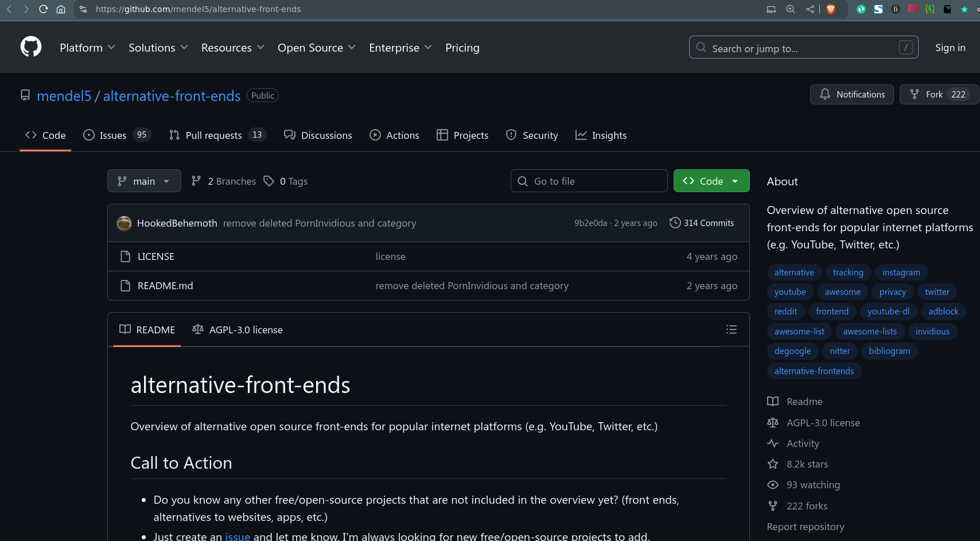The image size is (980, 541).
Task: Open the README outline list icon
Action: pyautogui.click(x=731, y=330)
